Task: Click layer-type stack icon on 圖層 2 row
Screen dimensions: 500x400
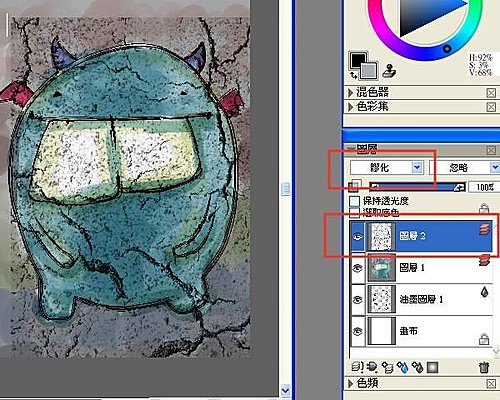Action: coord(485,229)
